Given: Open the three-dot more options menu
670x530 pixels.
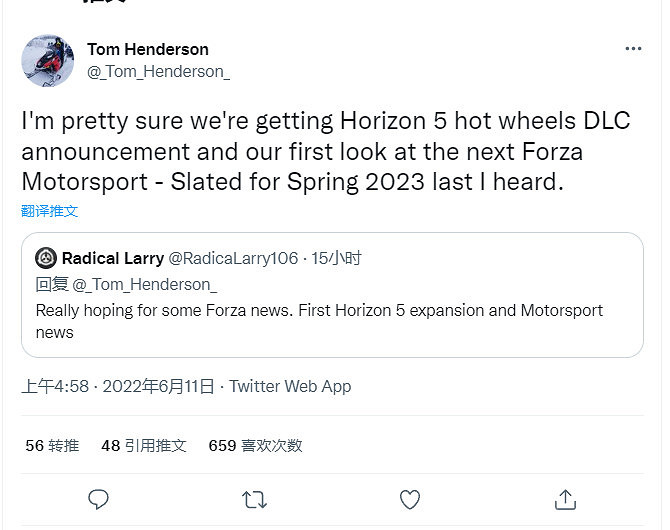Looking at the screenshot, I should tap(633, 49).
